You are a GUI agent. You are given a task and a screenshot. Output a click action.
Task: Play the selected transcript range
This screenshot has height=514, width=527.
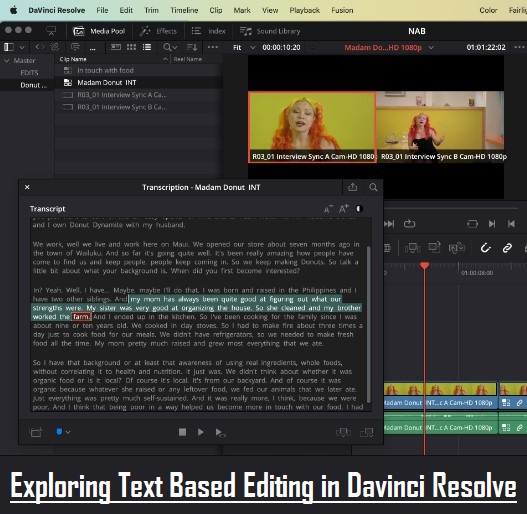click(220, 433)
